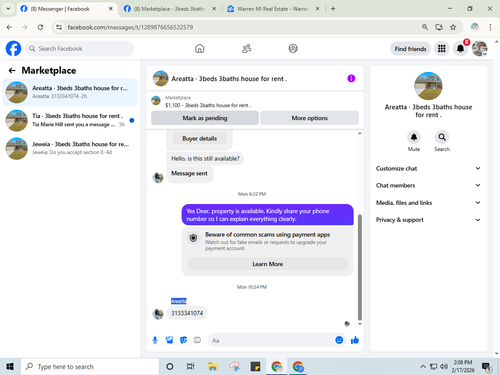Open Chrome's three-dot menu
Screen dimensions: 500x375
490,27
